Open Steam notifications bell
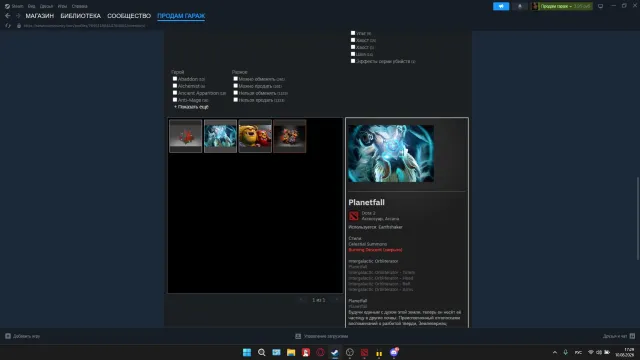 pyautogui.click(x=520, y=6)
